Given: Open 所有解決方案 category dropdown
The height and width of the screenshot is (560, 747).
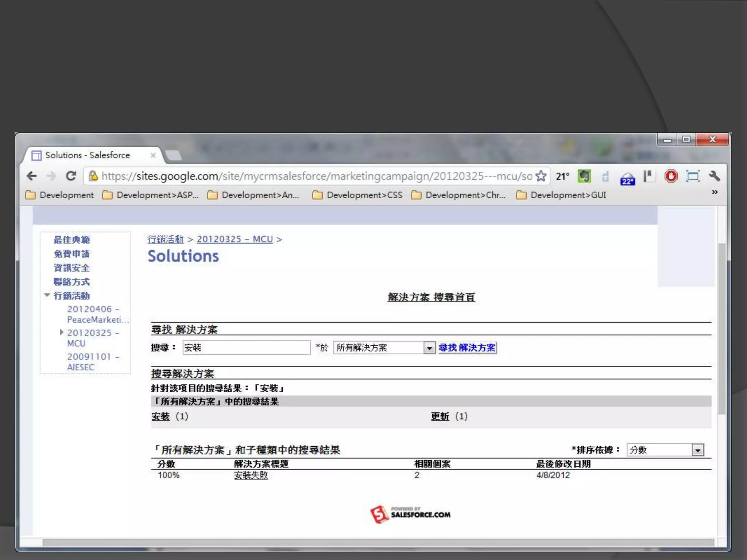Looking at the screenshot, I should (x=429, y=348).
